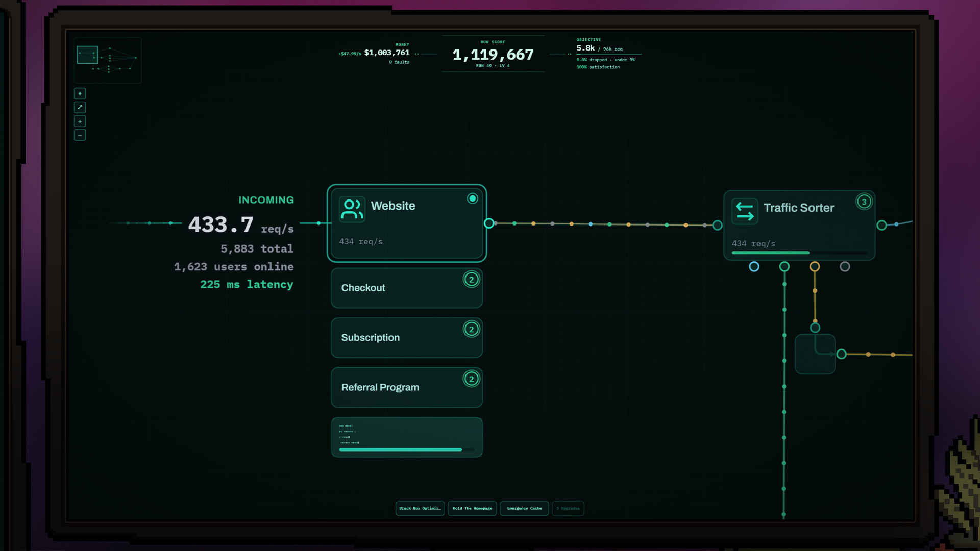Click the Traffic Sorter right output port
Image resolution: width=980 pixels, height=551 pixels.
(881, 225)
